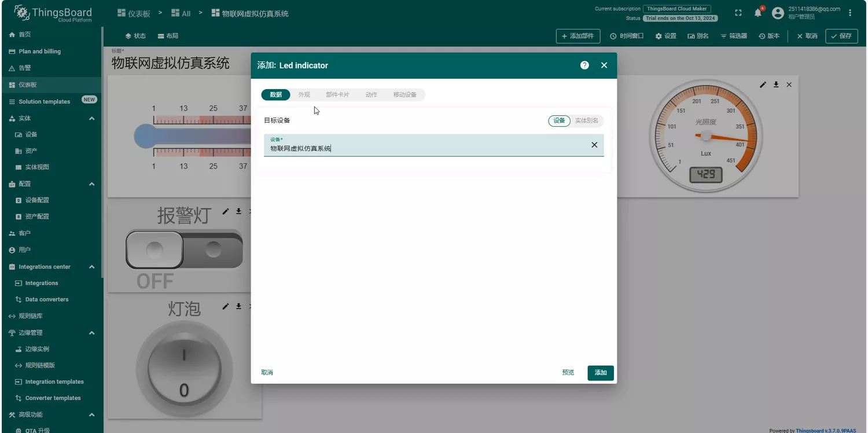Switch to the 外观 tab

[x=304, y=94]
